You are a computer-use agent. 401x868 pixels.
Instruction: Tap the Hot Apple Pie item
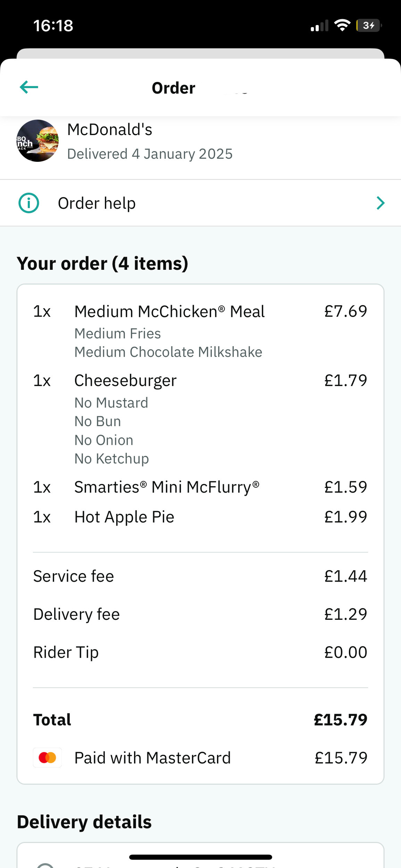point(124,517)
